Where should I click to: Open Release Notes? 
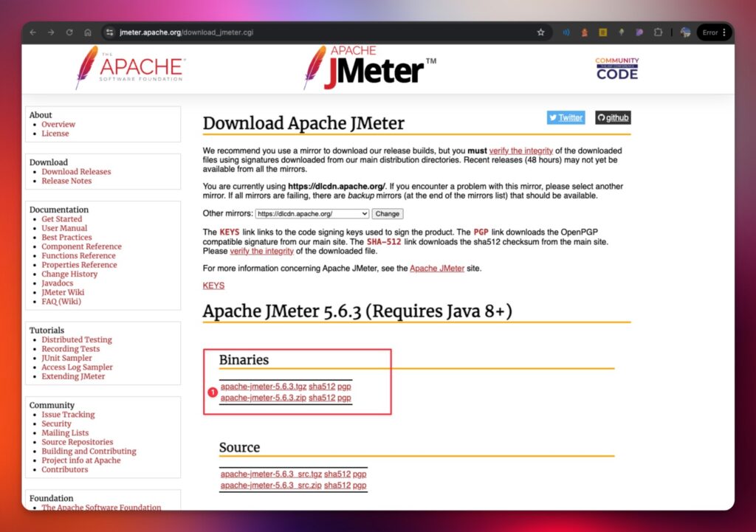point(66,181)
